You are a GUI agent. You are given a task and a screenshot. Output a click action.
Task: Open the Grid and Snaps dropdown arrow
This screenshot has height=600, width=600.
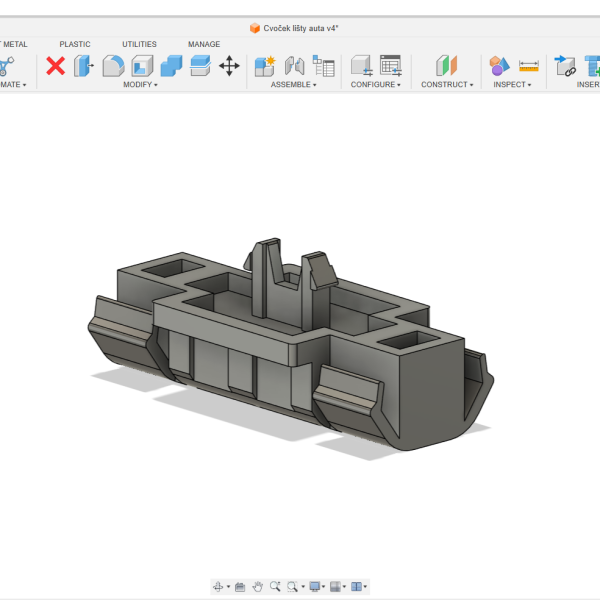coord(344,587)
